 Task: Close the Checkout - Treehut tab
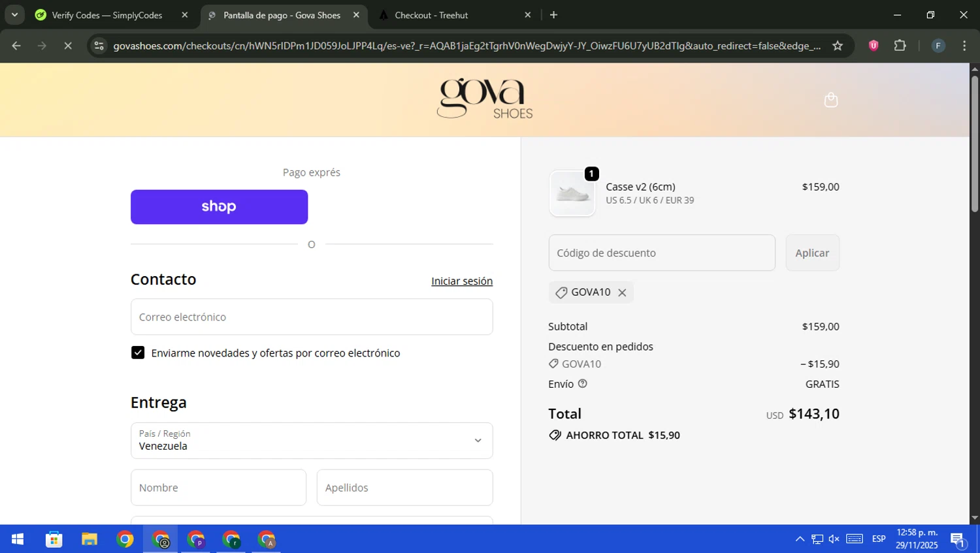pos(528,15)
